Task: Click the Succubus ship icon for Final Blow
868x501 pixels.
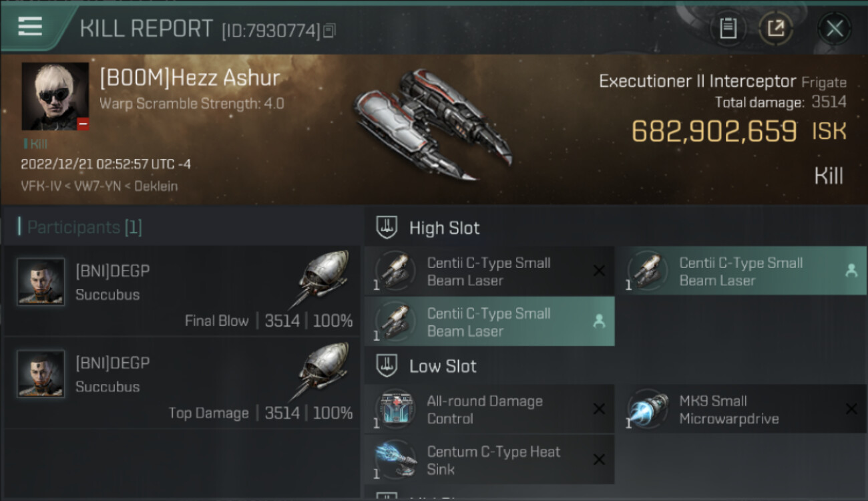Action: click(319, 279)
